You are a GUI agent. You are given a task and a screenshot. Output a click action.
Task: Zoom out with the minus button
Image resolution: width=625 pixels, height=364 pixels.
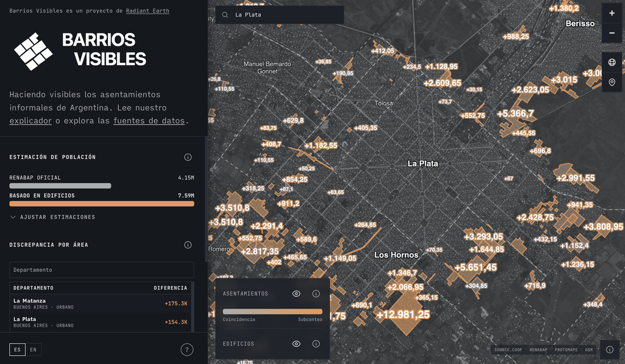[612, 33]
